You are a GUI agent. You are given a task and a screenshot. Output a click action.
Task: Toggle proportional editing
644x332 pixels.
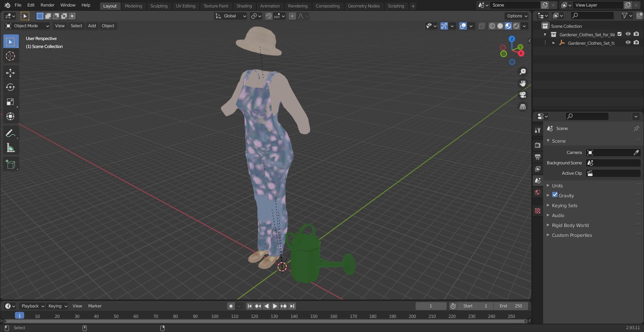(x=292, y=16)
